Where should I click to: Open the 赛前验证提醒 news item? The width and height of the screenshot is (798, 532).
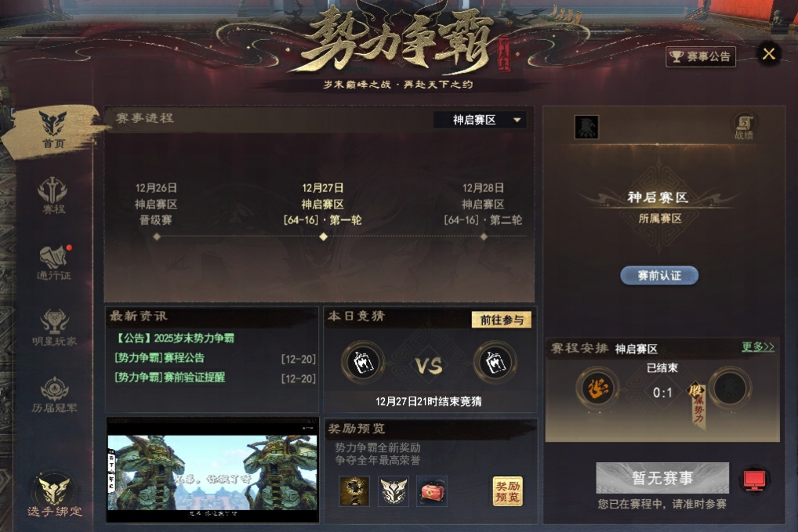(x=170, y=378)
